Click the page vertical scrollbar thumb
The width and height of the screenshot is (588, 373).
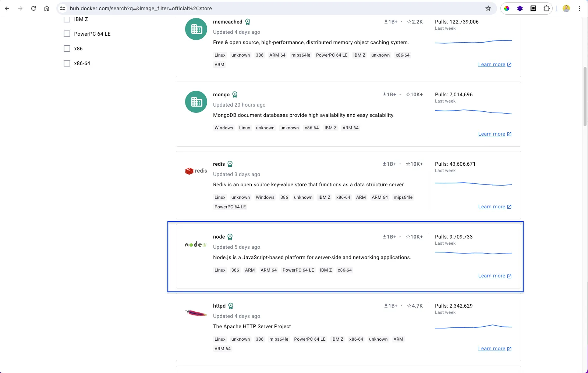[585, 96]
